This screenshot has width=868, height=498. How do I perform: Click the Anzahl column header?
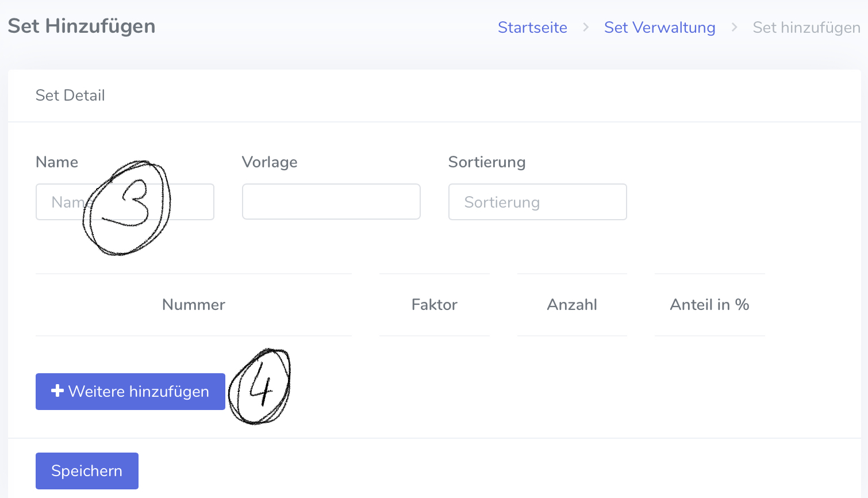(572, 305)
